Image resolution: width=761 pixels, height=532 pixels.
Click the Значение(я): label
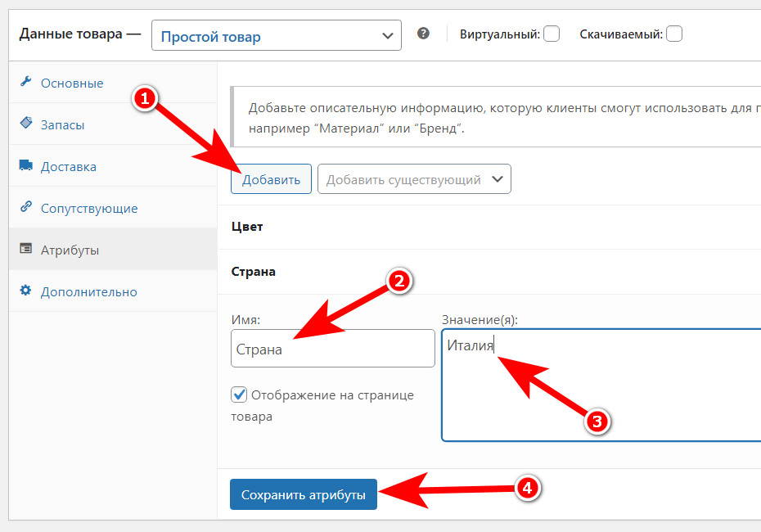pos(480,320)
